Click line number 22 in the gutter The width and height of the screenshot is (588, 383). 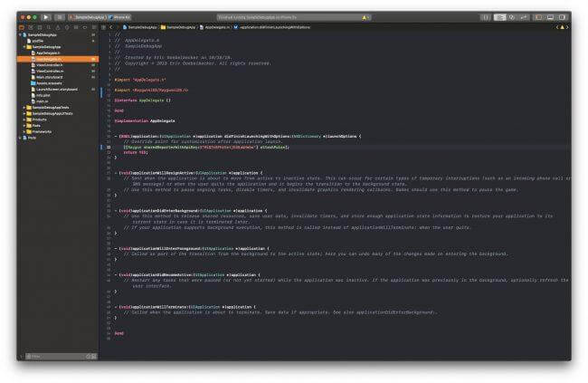click(x=109, y=148)
